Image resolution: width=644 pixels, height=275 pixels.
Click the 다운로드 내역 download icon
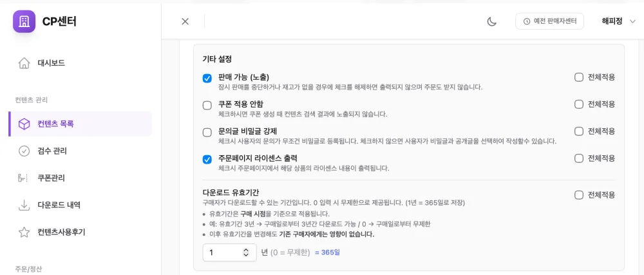tap(24, 205)
